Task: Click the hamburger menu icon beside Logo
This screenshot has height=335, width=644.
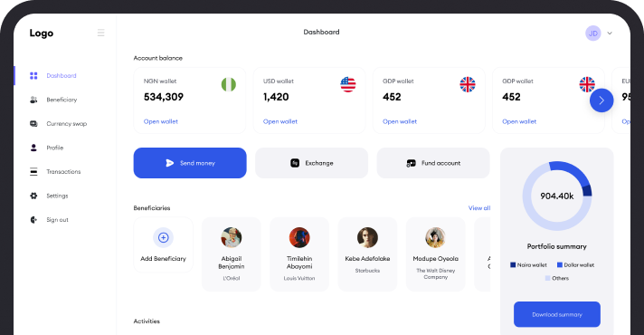Action: (x=100, y=33)
